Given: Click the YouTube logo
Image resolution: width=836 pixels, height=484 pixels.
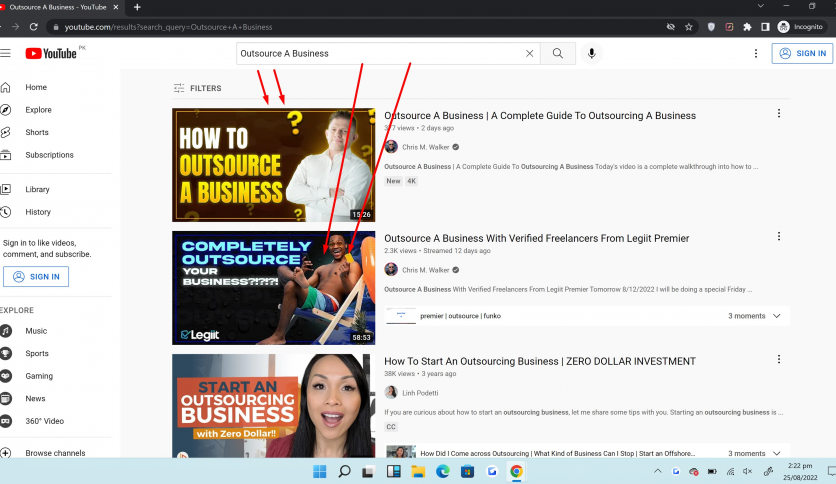Looking at the screenshot, I should [51, 53].
